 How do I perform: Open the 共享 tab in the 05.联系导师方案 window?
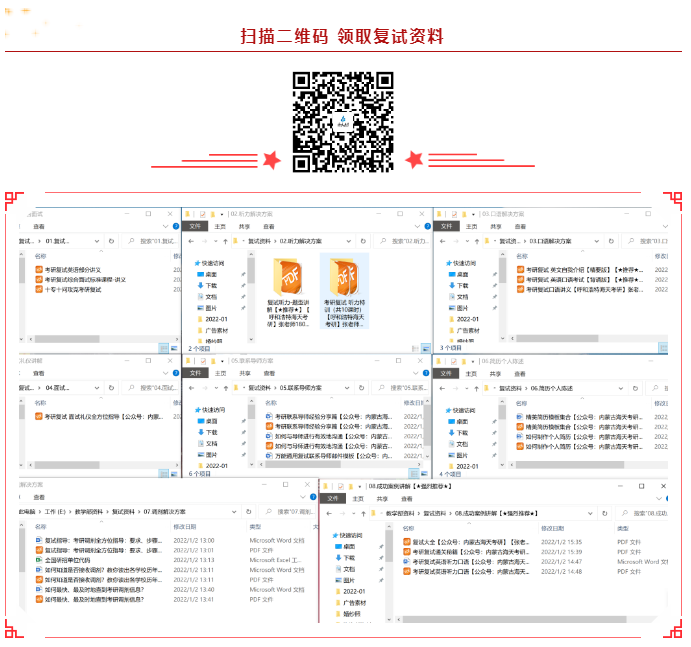coord(245,373)
